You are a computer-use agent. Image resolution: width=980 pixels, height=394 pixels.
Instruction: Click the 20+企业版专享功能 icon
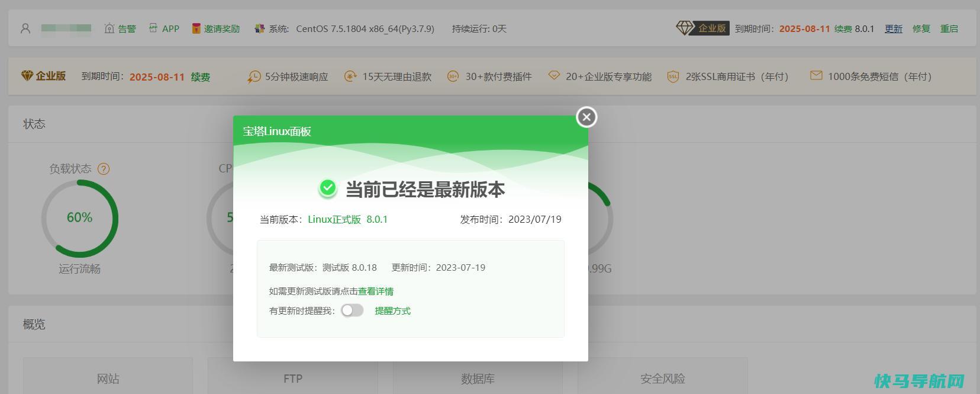pyautogui.click(x=554, y=76)
